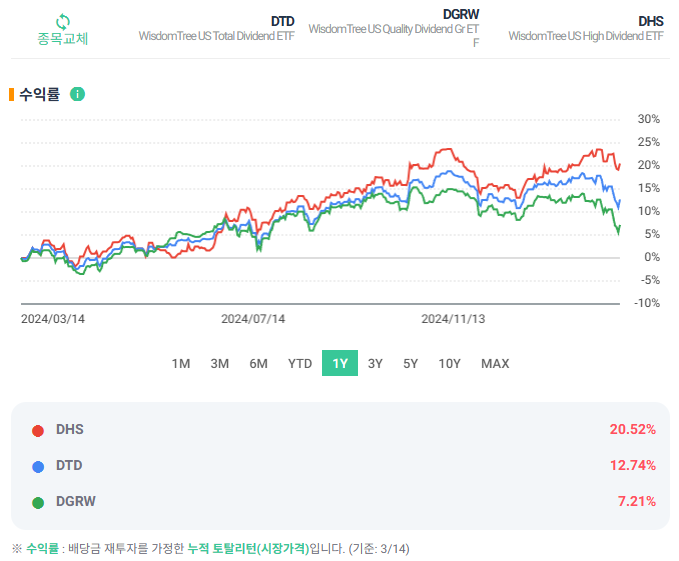Click the 2024/07/14 axis date
The height and width of the screenshot is (561, 679).
[253, 319]
